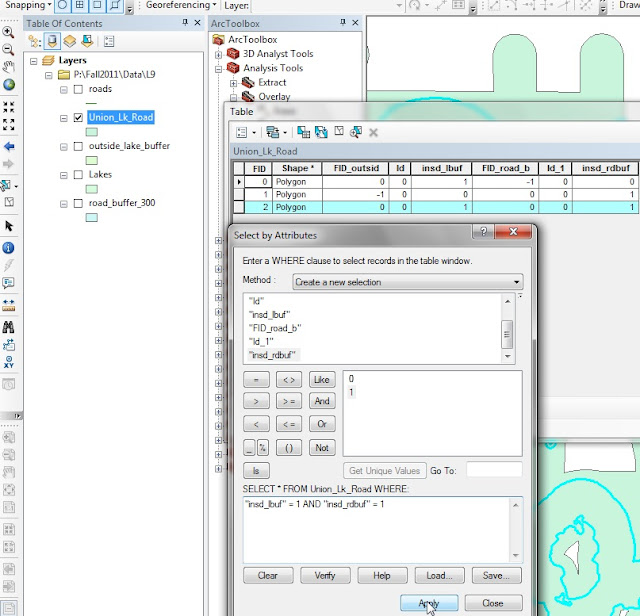Screen dimensions: 640x616
Task: Click the Save... button
Action: click(496, 576)
